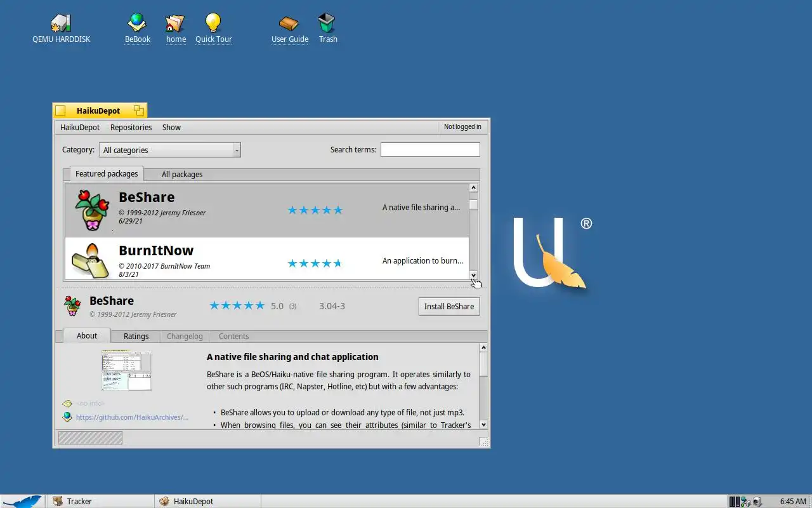Click the HaikuDepot entry in Deskbar
Viewport: 812px width, 508px height.
click(207, 501)
